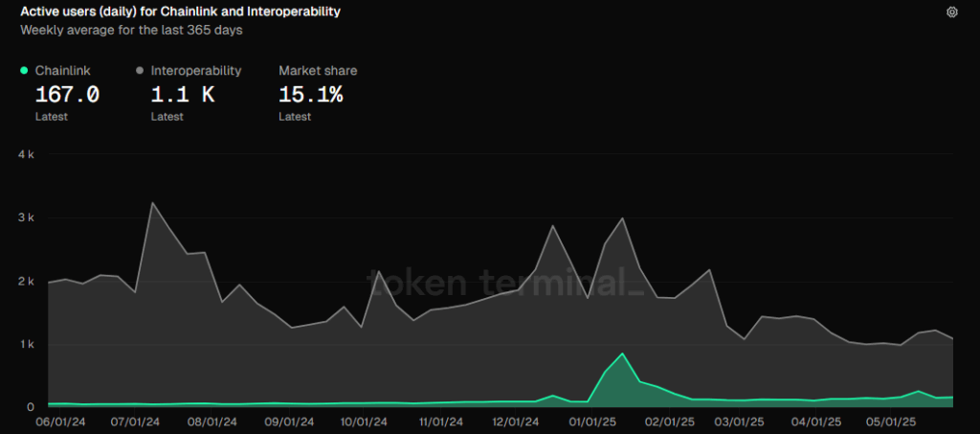Image resolution: width=980 pixels, height=434 pixels.
Task: Select the Interoperability legend label
Action: coord(196,71)
